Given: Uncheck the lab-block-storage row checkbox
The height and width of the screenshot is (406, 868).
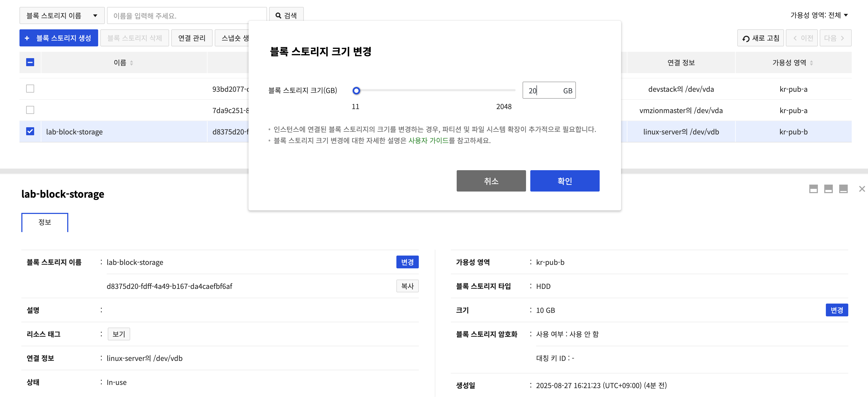Looking at the screenshot, I should click(30, 132).
